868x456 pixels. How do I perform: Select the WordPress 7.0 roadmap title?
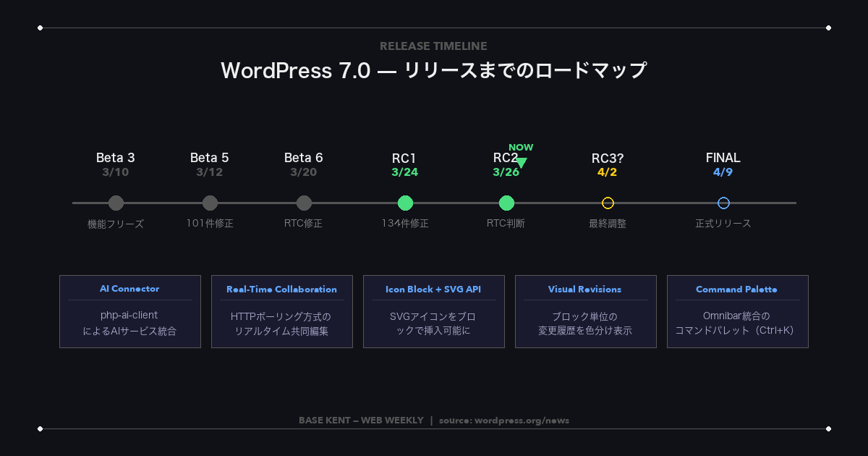pos(434,70)
